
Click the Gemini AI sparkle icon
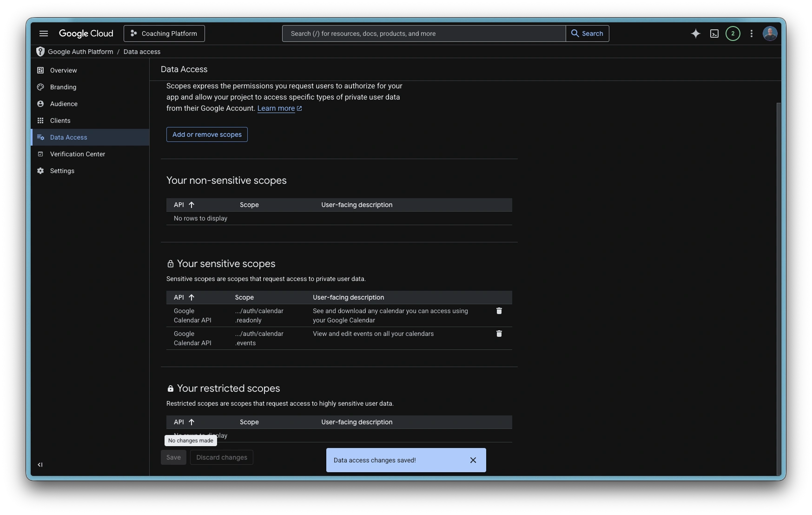(x=695, y=33)
